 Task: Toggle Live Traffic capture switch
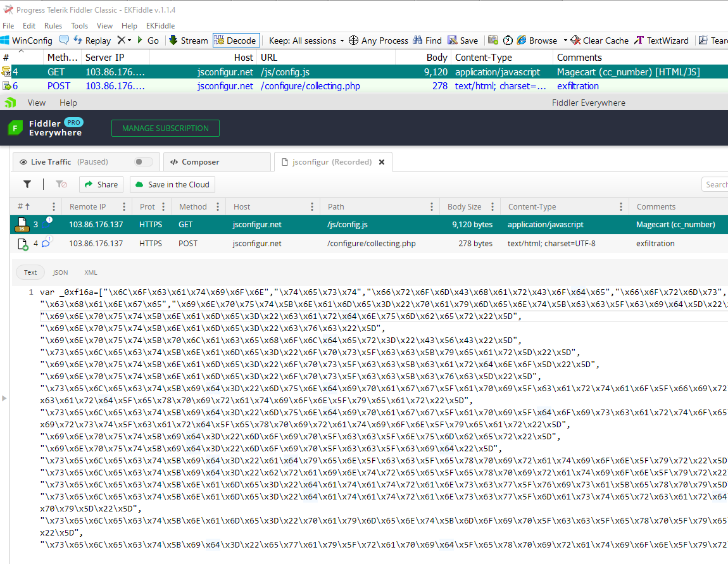(x=143, y=161)
